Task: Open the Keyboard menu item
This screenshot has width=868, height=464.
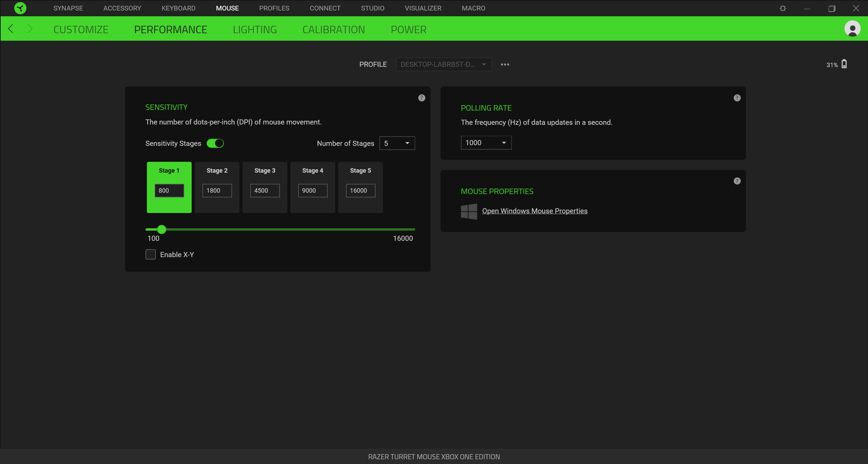Action: click(x=178, y=8)
